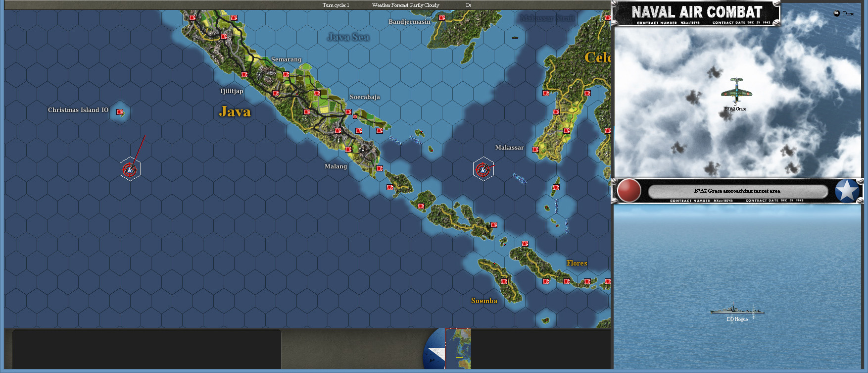The height and width of the screenshot is (373, 868).
Task: Click the Christmas Island IO label
Action: (78, 110)
